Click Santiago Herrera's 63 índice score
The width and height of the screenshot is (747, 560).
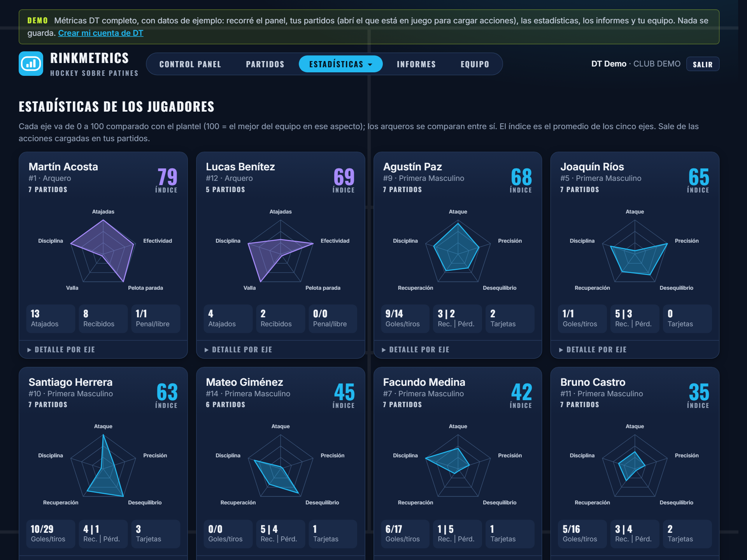[167, 392]
